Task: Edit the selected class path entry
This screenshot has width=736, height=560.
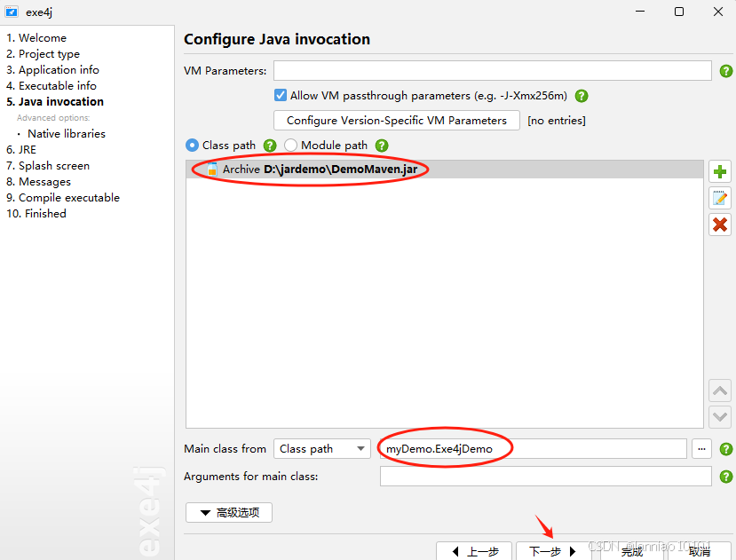Action: pyautogui.click(x=719, y=198)
